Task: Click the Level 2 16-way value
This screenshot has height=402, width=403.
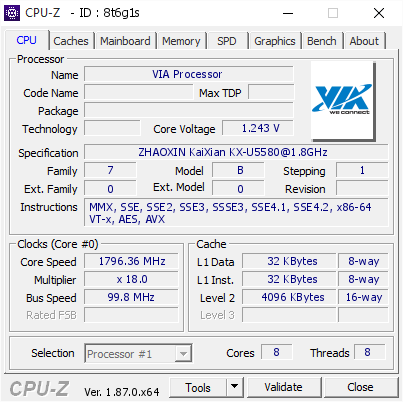Action: (x=363, y=297)
